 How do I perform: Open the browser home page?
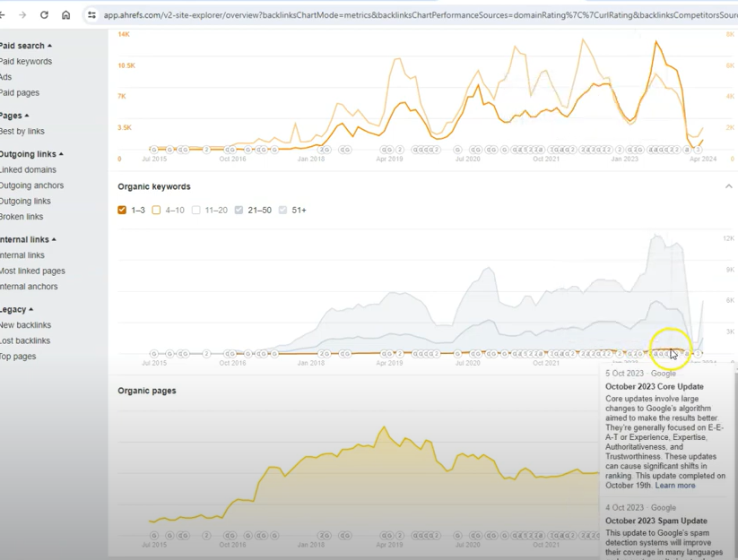click(65, 15)
